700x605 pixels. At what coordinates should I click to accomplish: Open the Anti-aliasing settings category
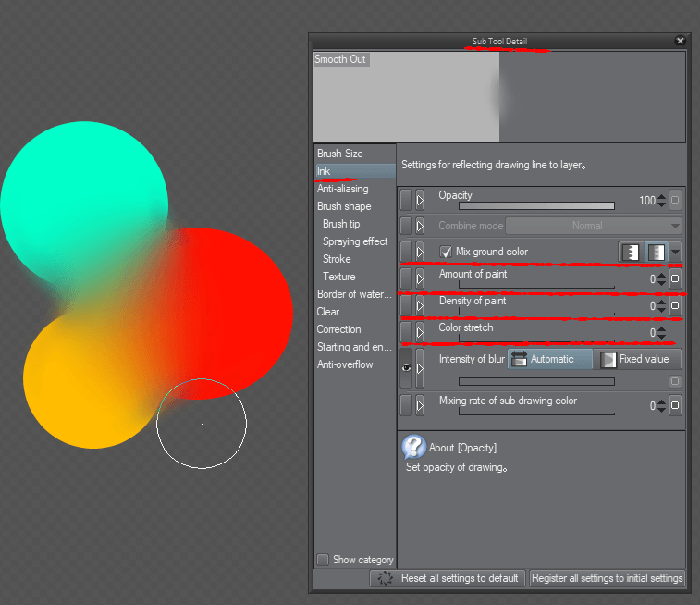[342, 189]
